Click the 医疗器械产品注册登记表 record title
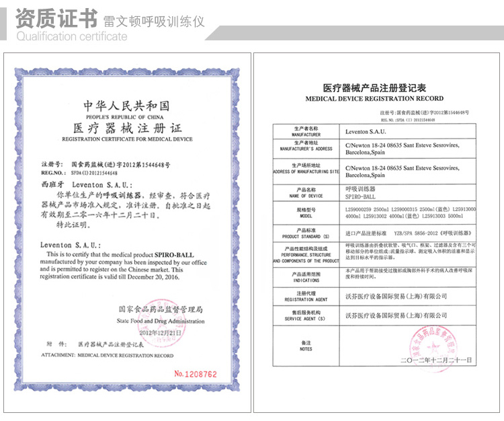 (374, 89)
